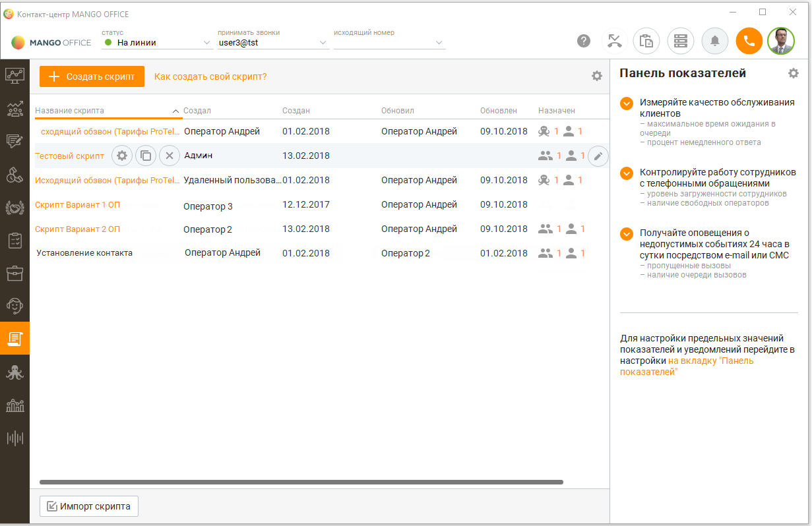Open the script Скрипт Вариант 2 ОП
The image size is (812, 526).
78,229
